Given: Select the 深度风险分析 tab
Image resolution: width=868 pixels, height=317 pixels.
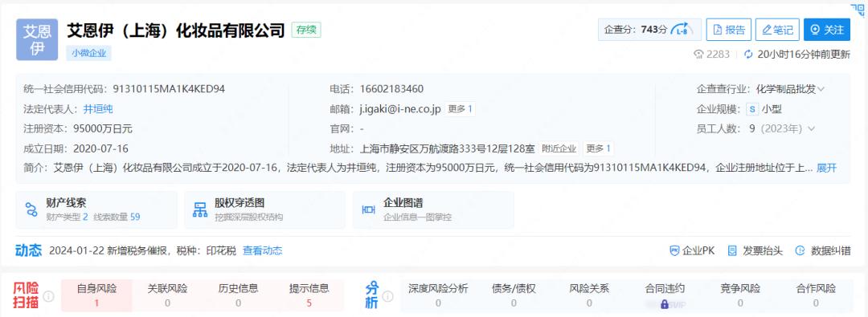Looking at the screenshot, I should click(439, 295).
